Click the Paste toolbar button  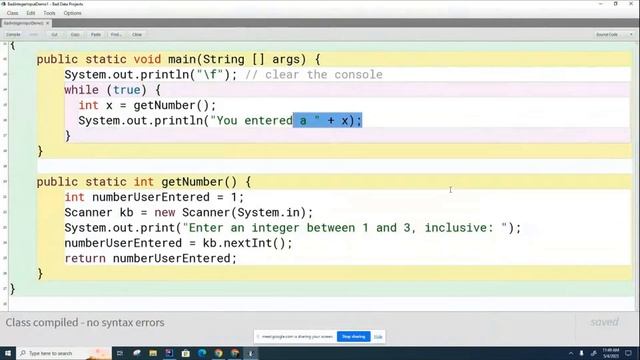(x=96, y=35)
